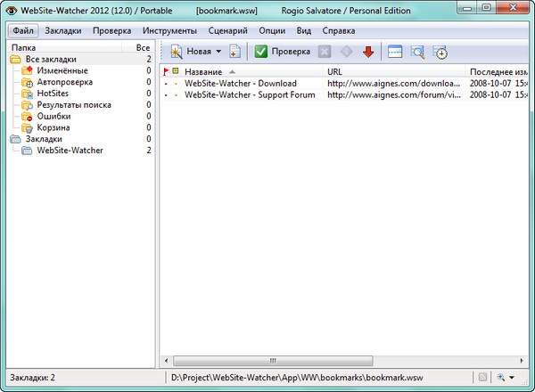Click the aignes.com/forum URL cell
The height and width of the screenshot is (392, 535).
[x=394, y=94]
